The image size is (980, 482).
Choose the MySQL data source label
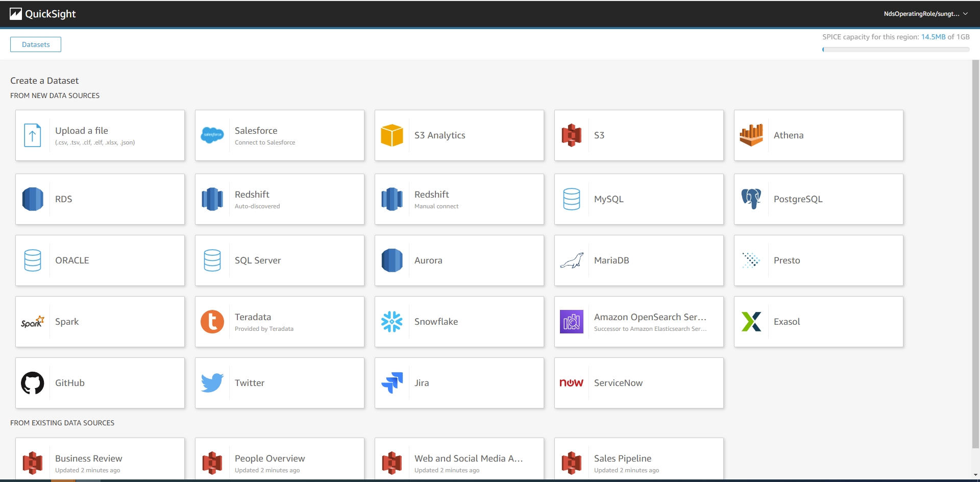609,199
